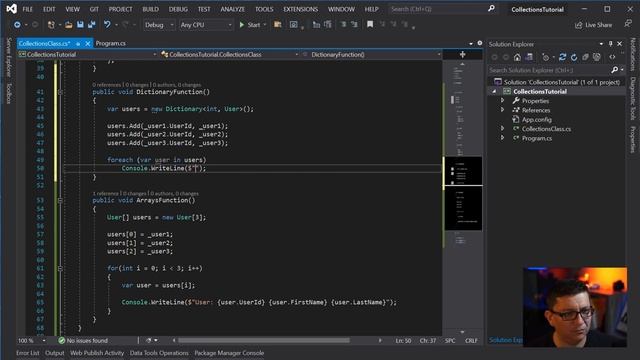Click the Toggle Bookmark toolbar icon
The width and height of the screenshot is (640, 360).
(x=370, y=25)
